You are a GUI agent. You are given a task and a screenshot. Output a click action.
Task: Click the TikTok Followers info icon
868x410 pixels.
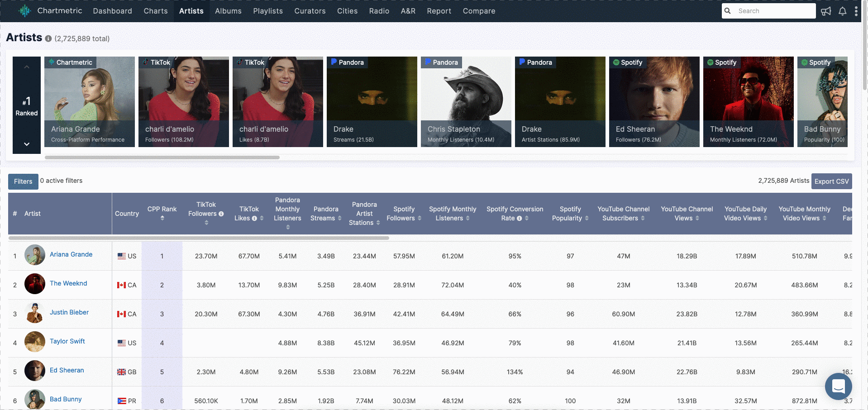[x=221, y=214]
